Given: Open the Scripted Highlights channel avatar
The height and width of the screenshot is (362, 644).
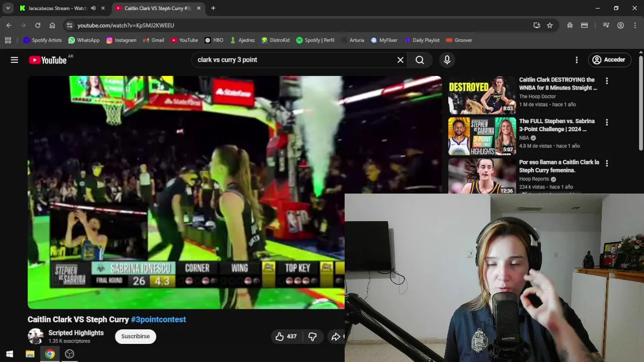Looking at the screenshot, I should (x=36, y=336).
